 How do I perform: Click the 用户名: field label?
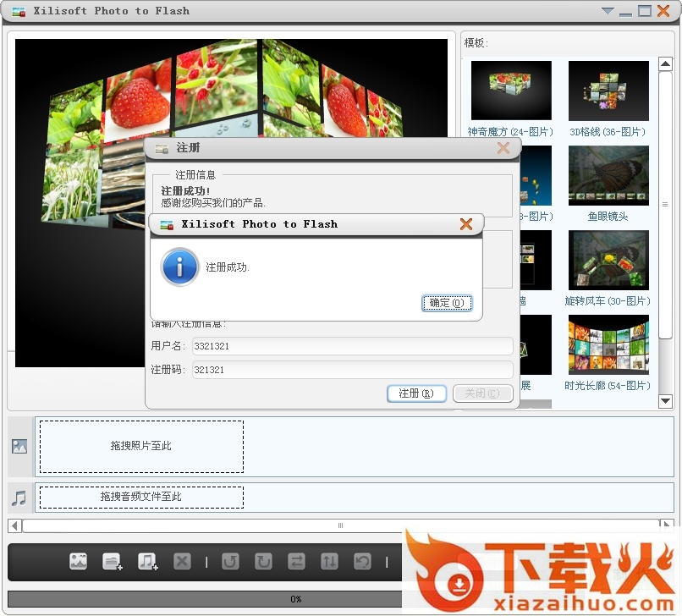[x=168, y=346]
